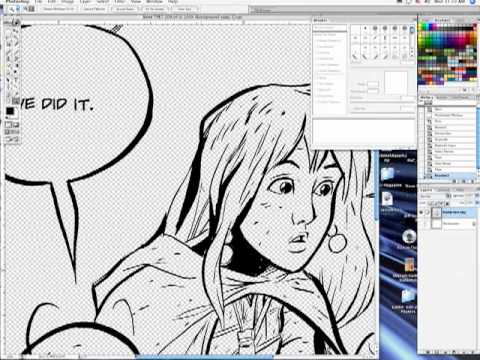The image size is (480, 360).
Task: Click the lock icon on Background layer
Action: (473, 224)
